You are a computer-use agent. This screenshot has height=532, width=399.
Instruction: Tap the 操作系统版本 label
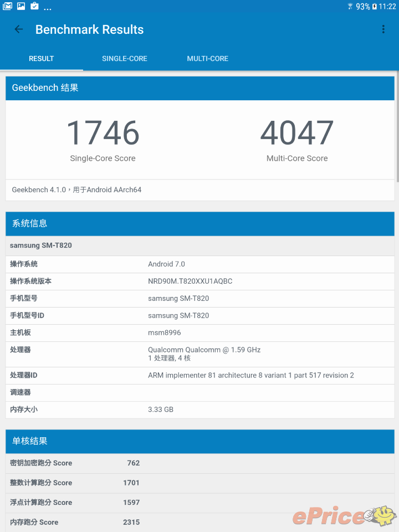(x=30, y=282)
